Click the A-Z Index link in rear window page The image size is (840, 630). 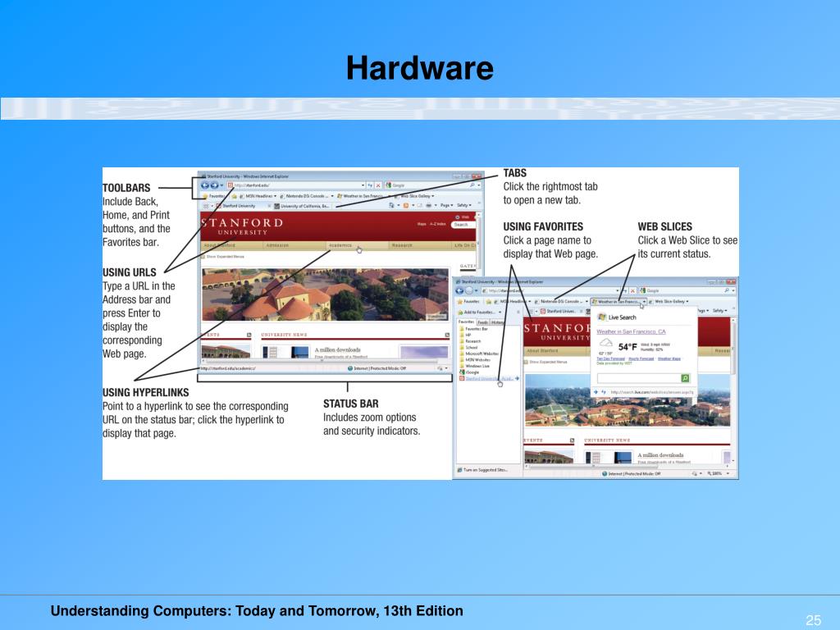(438, 224)
